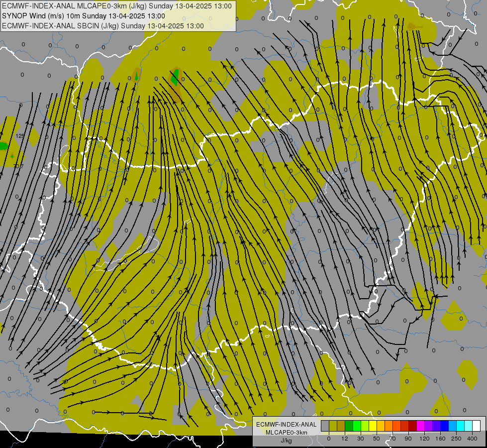Click the 707 value on the map

coord(18,166)
